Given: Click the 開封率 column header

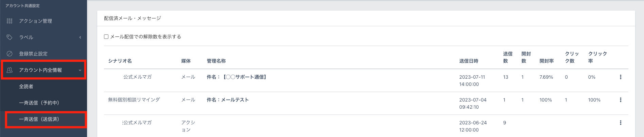Looking at the screenshot, I should [546, 61].
